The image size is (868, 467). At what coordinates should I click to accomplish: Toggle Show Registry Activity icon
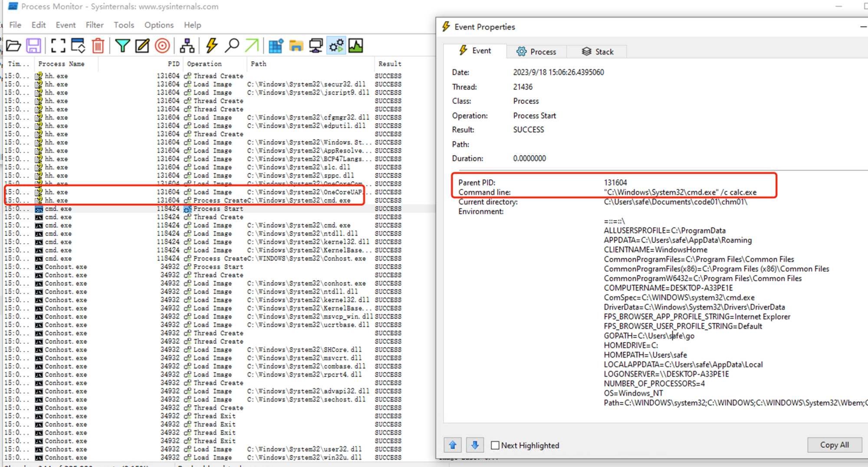tap(276, 46)
